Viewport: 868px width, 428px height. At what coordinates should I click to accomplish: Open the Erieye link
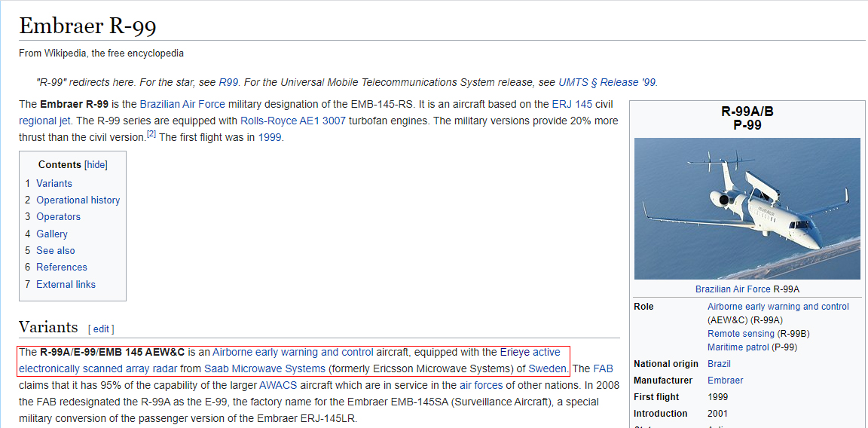click(515, 352)
